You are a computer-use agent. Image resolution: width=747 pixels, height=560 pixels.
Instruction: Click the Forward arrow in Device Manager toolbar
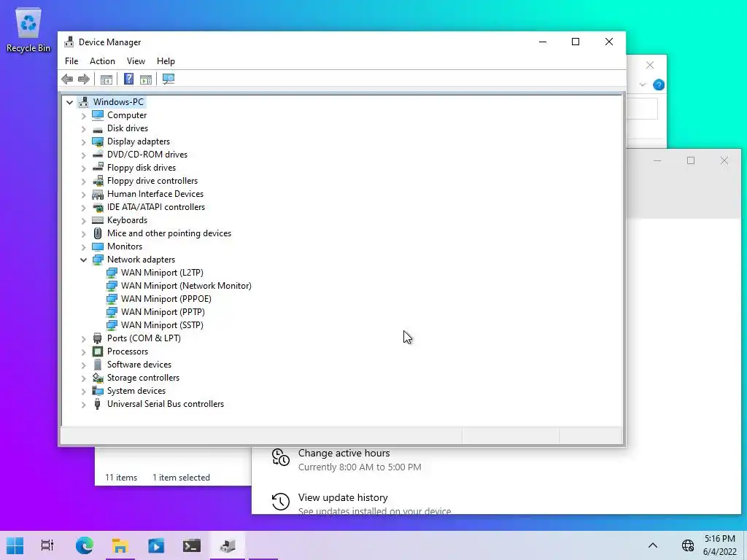coord(84,79)
